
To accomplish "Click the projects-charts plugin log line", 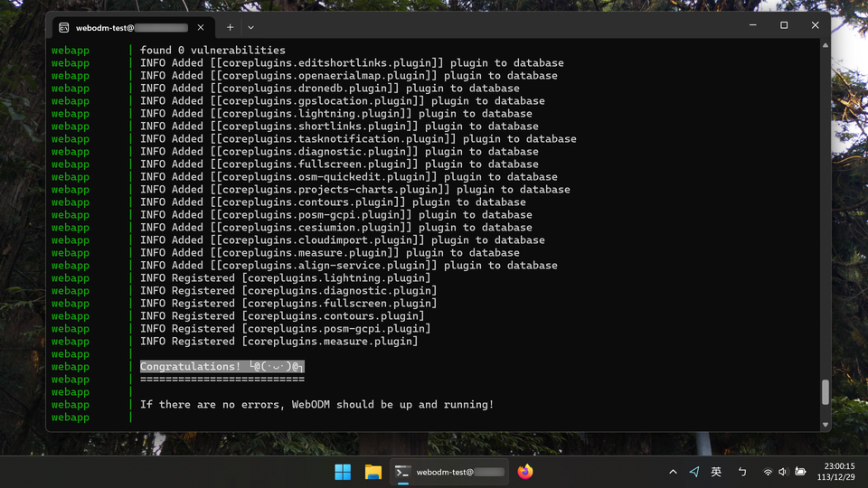I will point(354,190).
